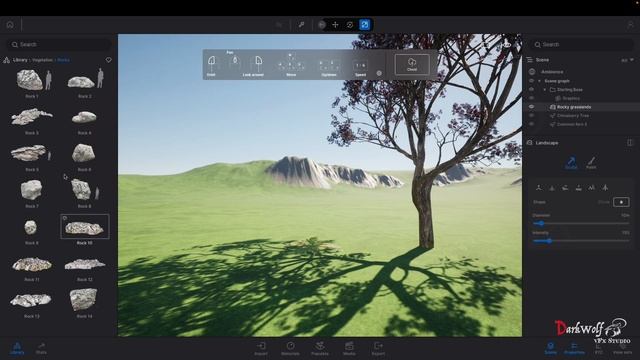Go back to Vegetation breadcrumb
This screenshot has width=640, height=360.
point(42,60)
